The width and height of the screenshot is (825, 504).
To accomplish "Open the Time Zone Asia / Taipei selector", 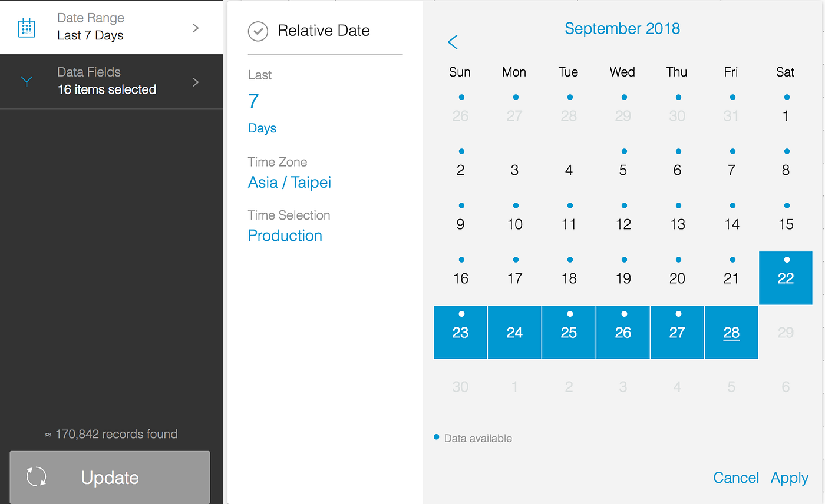I will tap(289, 183).
